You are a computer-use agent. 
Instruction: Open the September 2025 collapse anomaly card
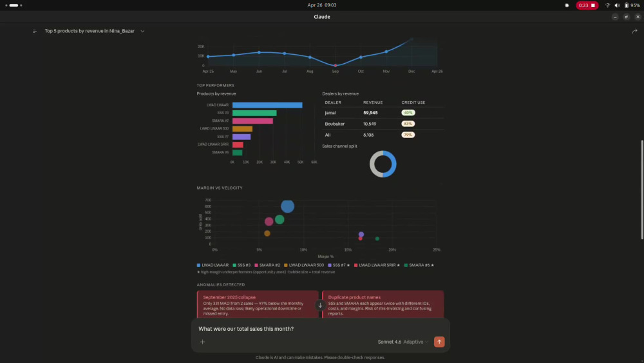(258, 304)
